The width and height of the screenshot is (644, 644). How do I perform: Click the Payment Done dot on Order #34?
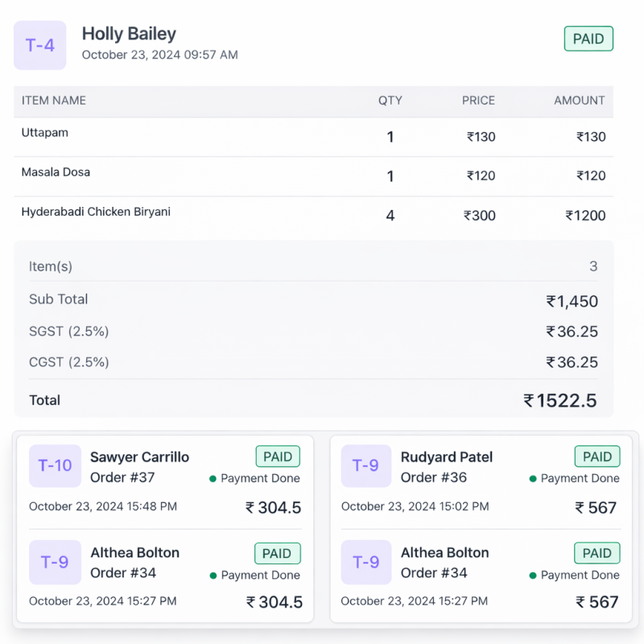click(212, 575)
